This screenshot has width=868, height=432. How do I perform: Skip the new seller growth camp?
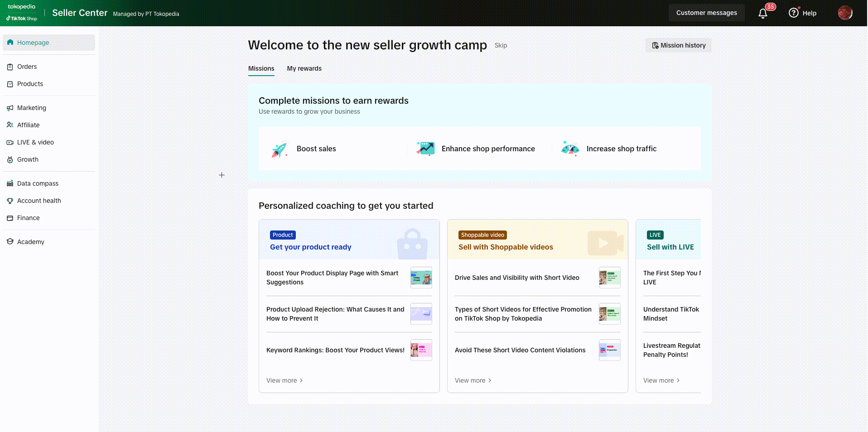click(501, 45)
